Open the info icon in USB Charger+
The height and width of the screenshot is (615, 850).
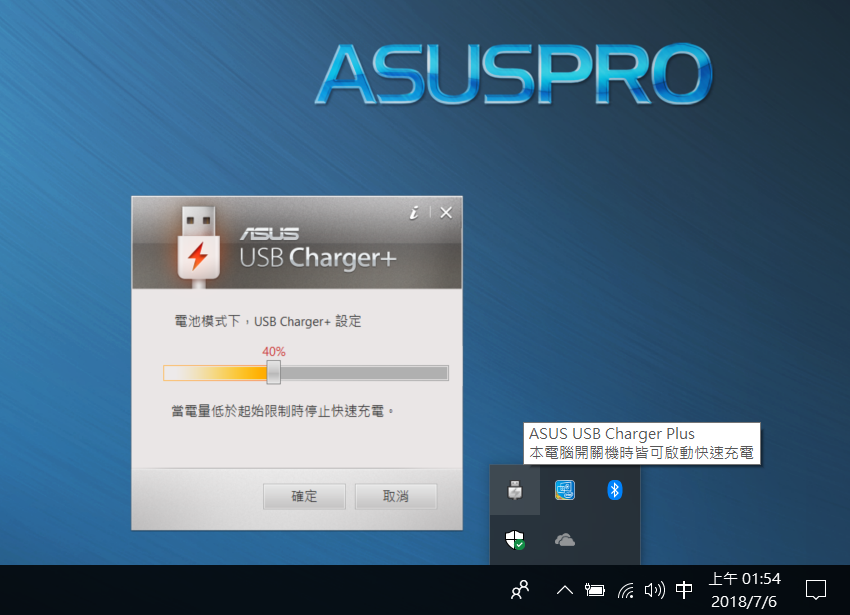[x=414, y=213]
